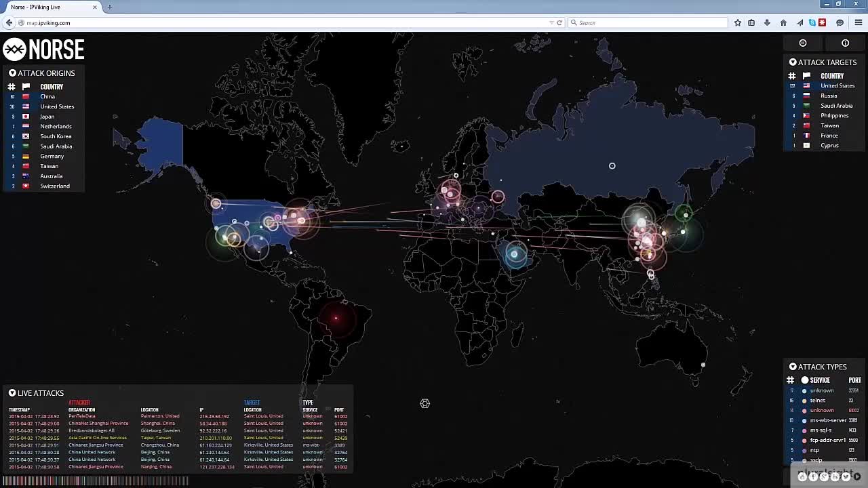Select telnet attack type row
The image size is (868, 488).
(x=825, y=401)
